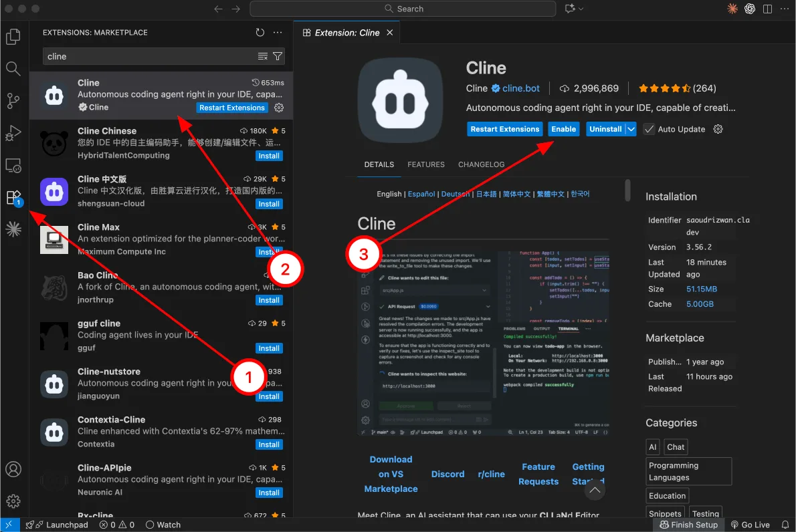Screen dimensions: 796x532
Task: Expand the Uninstall dropdown arrow
Action: click(x=631, y=129)
